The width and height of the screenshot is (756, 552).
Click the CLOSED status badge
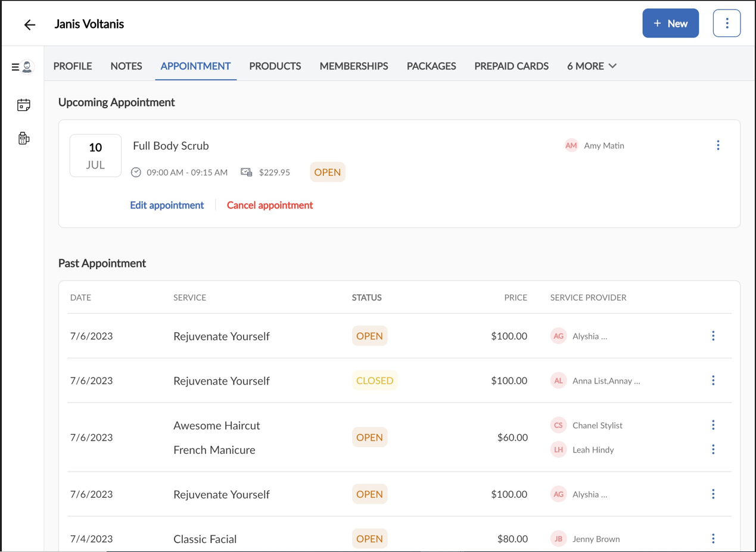click(x=375, y=381)
